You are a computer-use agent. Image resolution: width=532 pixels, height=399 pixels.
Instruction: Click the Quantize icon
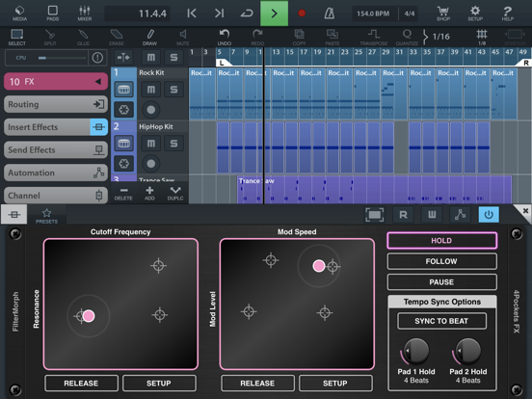tap(407, 38)
